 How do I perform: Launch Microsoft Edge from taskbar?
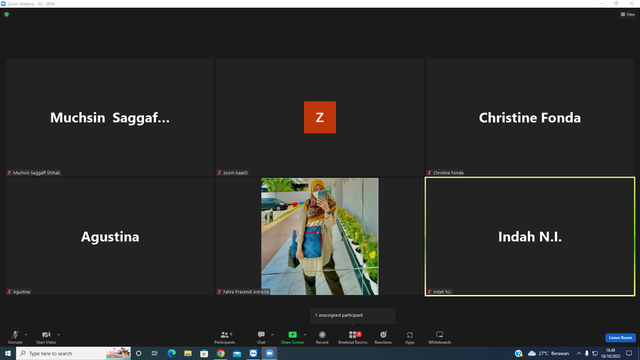[171, 353]
